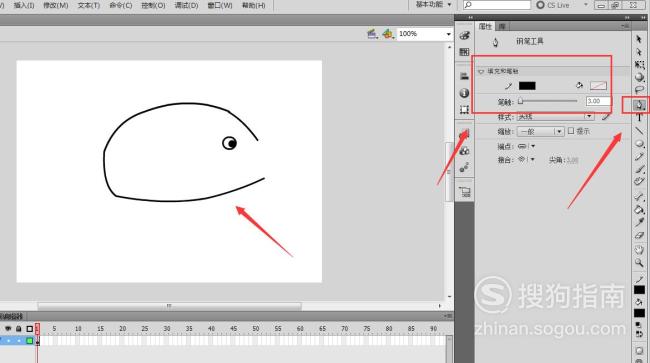Open the CS Live dropdown arrow
Image resolution: width=650 pixels, height=363 pixels.
click(586, 5)
